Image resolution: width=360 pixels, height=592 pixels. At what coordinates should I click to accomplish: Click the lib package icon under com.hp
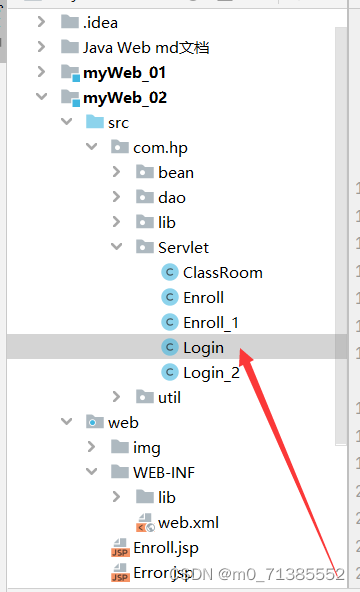pyautogui.click(x=145, y=222)
